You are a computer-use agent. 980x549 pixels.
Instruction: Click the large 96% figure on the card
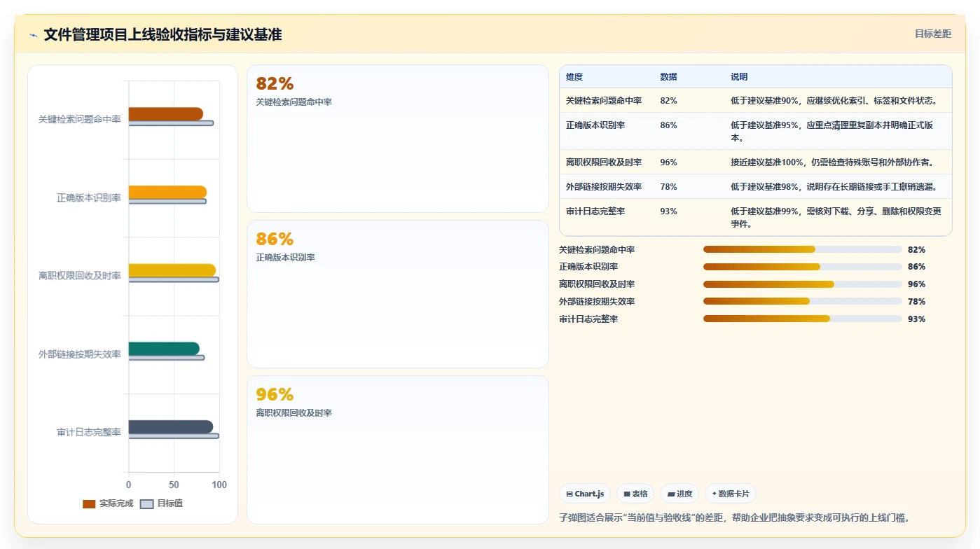275,395
